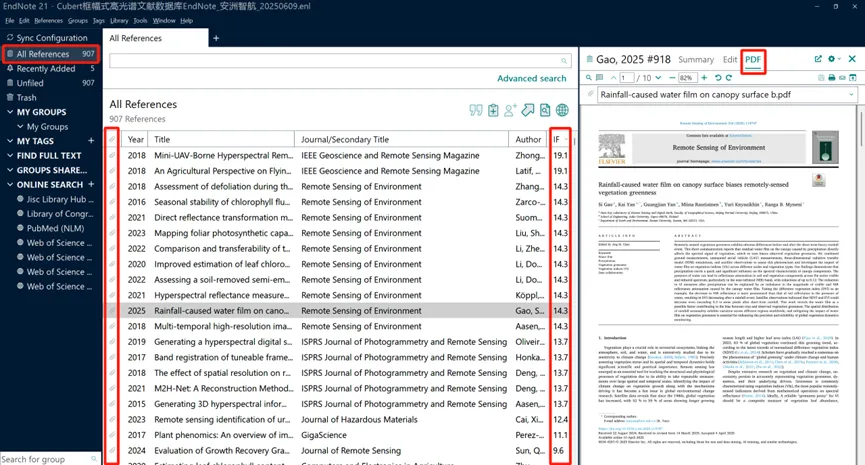
Task: Click the PDF zoom percentage field
Action: (x=687, y=78)
